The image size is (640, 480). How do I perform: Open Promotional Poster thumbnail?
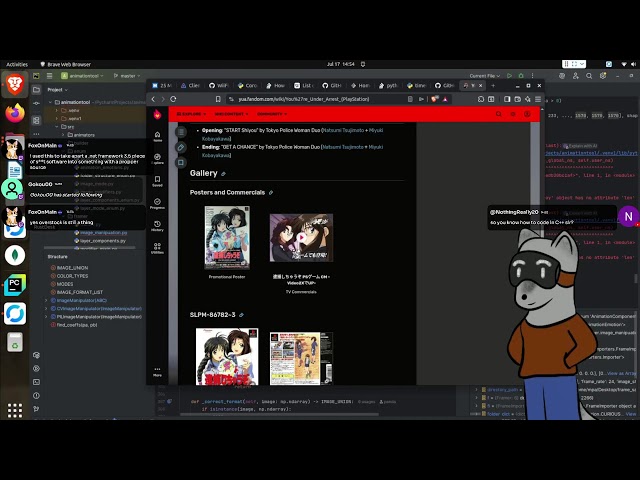tap(227, 238)
